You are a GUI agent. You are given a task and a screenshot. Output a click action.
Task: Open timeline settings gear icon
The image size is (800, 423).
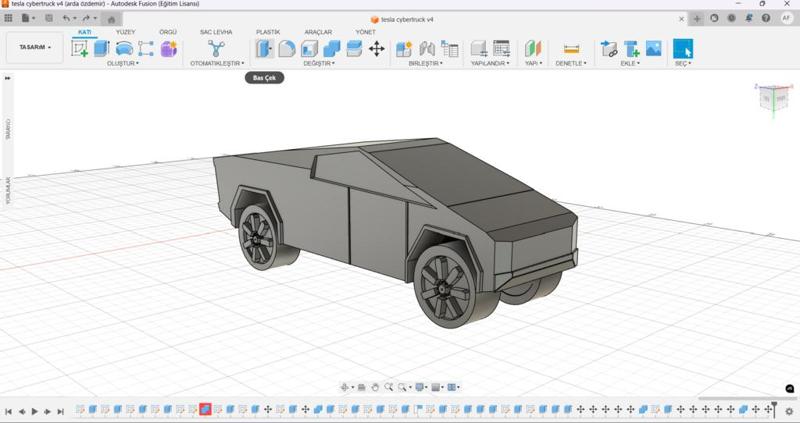789,411
